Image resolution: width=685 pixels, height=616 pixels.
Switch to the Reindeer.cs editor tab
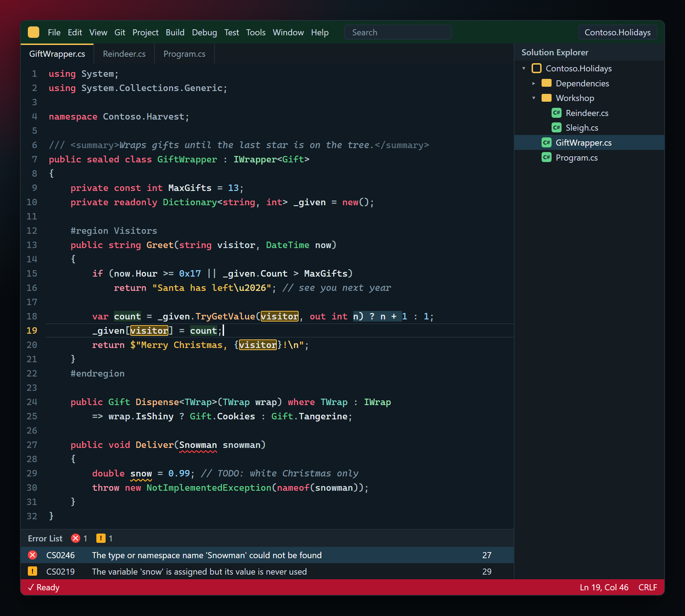(124, 54)
